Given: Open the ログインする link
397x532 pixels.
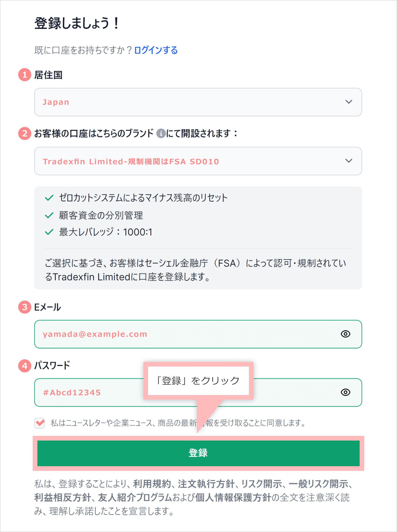Looking at the screenshot, I should [x=156, y=50].
